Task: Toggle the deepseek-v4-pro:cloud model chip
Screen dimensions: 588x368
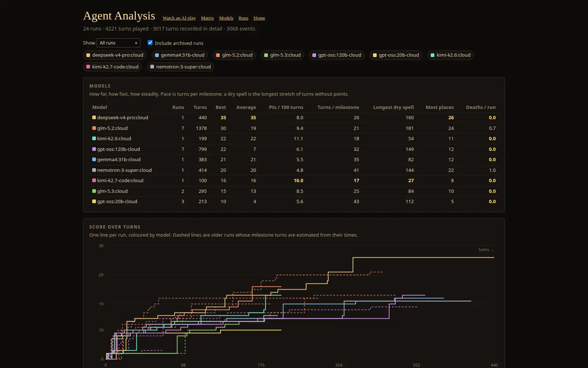Action: point(115,55)
